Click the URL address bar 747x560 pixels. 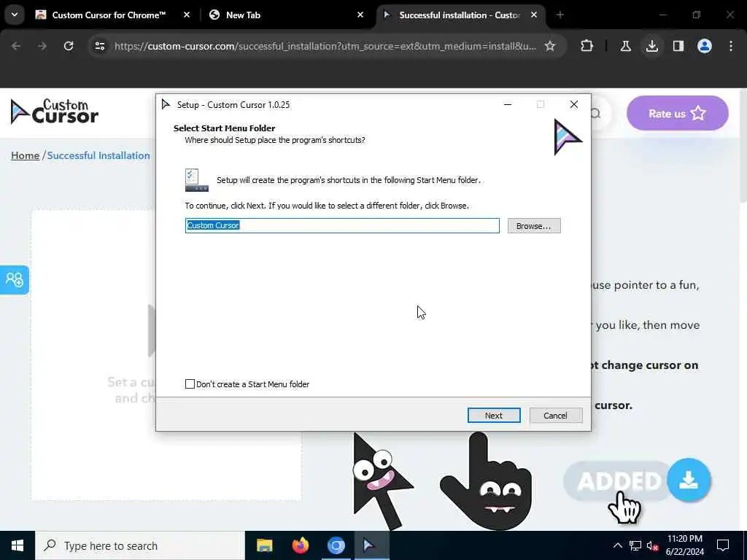pyautogui.click(x=325, y=46)
